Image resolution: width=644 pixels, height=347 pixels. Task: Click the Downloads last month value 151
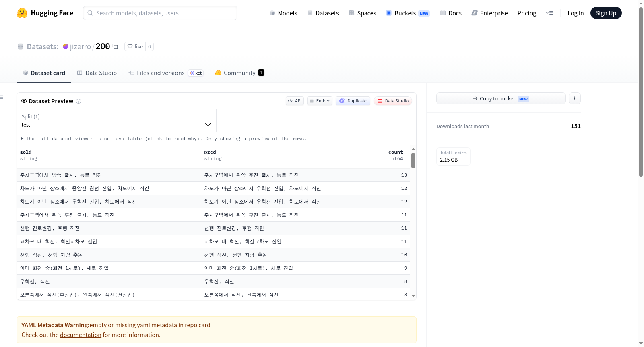(x=576, y=126)
